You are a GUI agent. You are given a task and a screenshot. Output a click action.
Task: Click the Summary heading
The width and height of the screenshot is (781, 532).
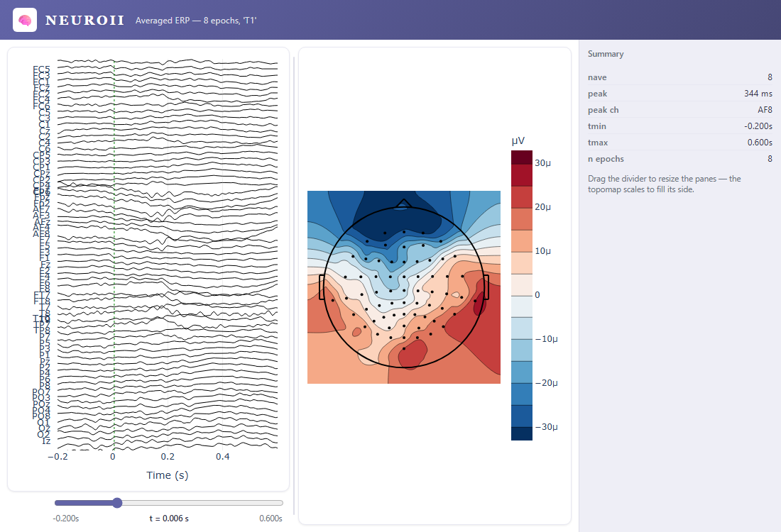pyautogui.click(x=605, y=54)
